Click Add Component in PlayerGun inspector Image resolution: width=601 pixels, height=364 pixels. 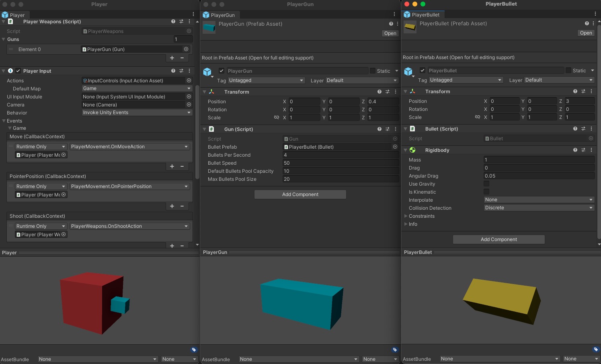click(300, 194)
